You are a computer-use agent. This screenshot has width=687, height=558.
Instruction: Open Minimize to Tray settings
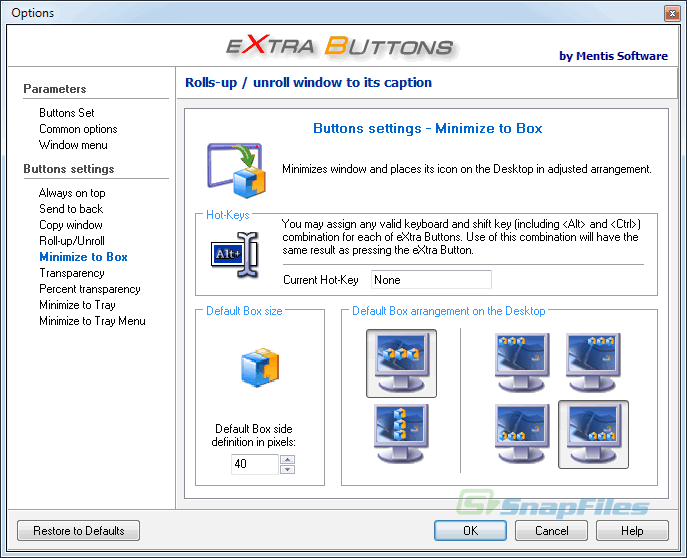click(77, 305)
